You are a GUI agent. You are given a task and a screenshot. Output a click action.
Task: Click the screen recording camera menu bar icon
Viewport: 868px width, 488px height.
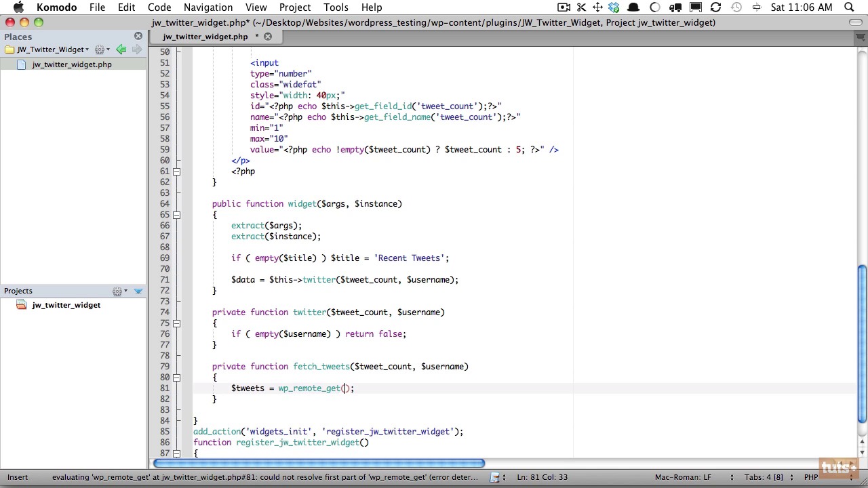point(564,7)
